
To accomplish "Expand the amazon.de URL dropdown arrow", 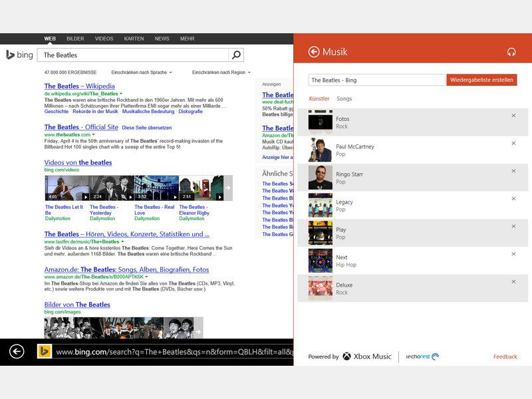I will click(x=146, y=277).
